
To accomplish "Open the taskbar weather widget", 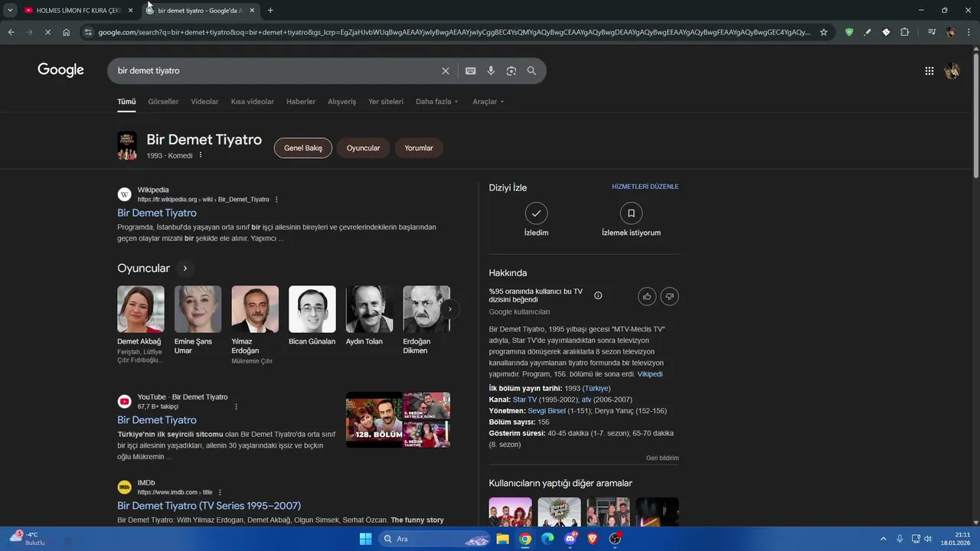I will [27, 538].
